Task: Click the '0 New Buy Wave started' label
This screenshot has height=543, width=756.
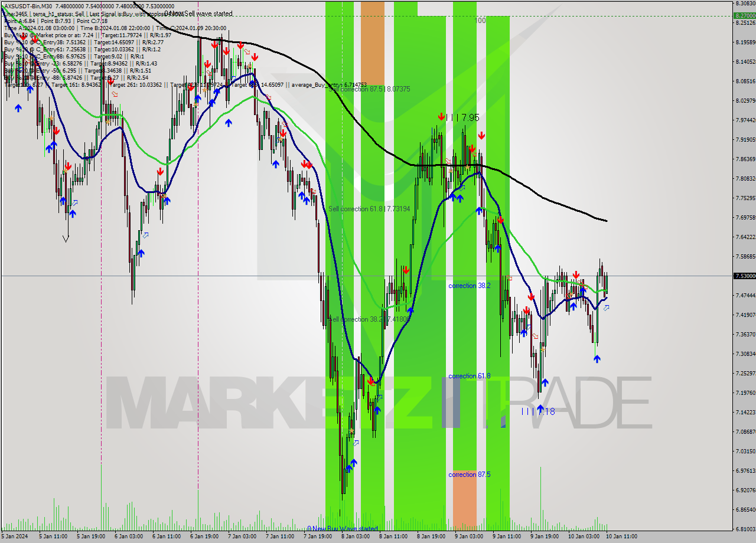Action: [343, 529]
